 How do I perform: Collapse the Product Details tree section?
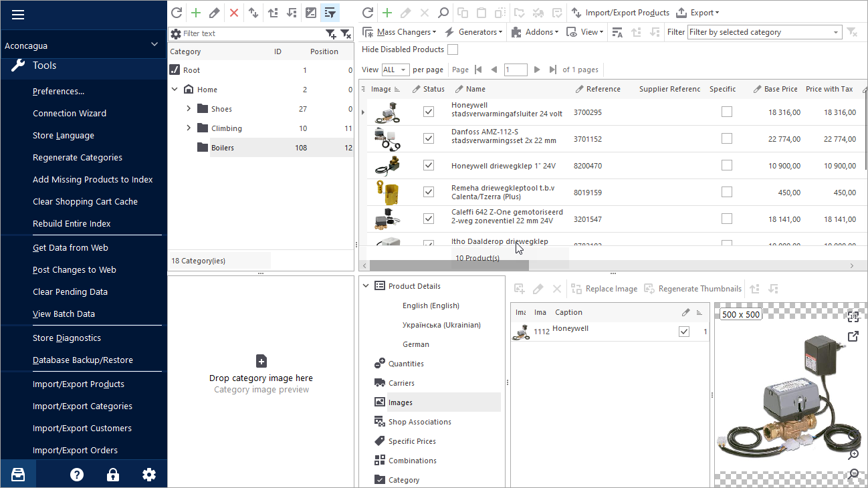[366, 285]
